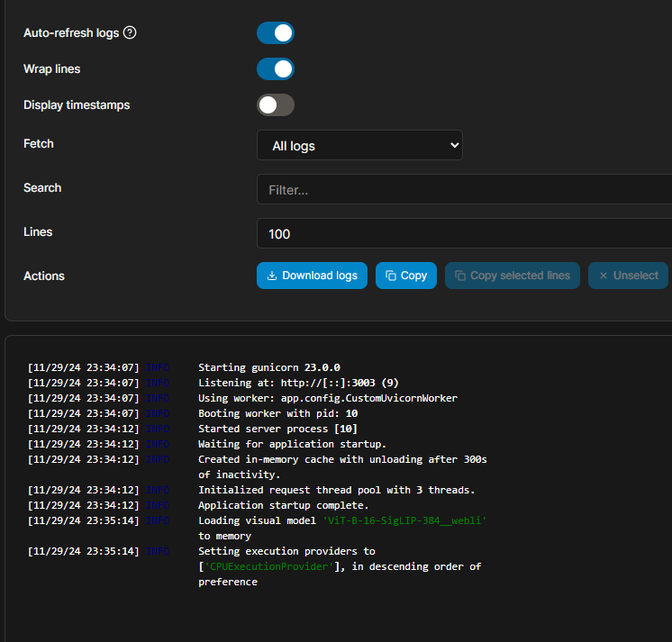Screen dimensions: 672x642
Task: Select the 'Starting gunicorn 23.0.0' log line
Action: (268, 367)
